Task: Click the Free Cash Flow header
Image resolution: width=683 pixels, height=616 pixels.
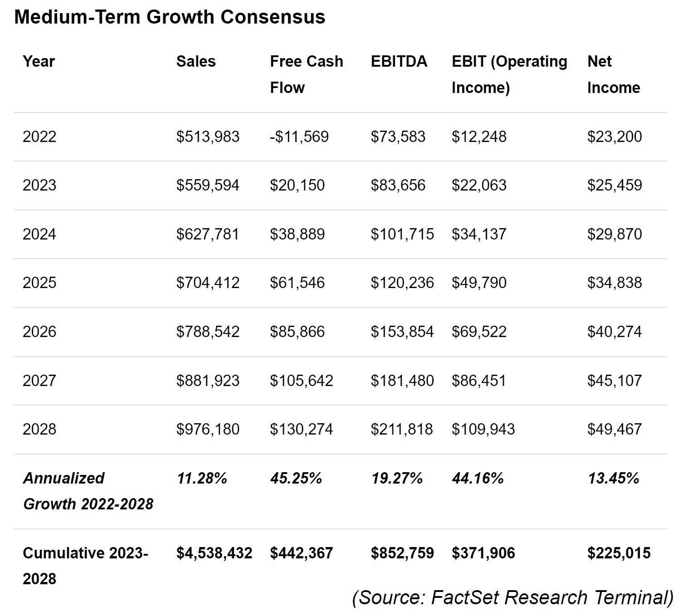Action: 306,74
